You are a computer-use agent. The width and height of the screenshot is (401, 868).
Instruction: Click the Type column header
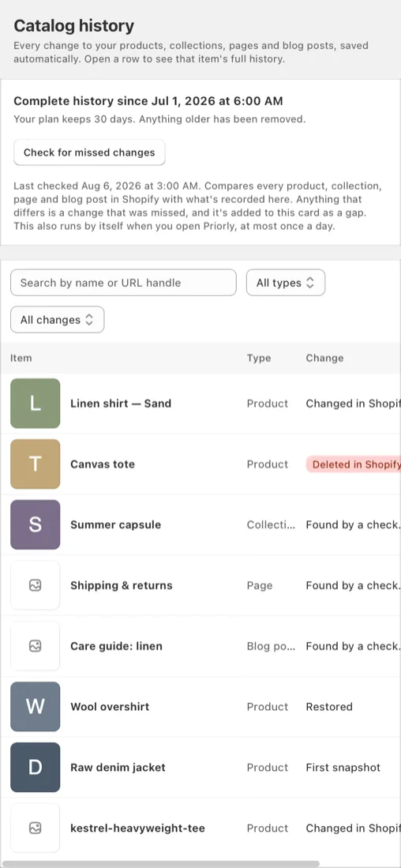pyautogui.click(x=259, y=358)
